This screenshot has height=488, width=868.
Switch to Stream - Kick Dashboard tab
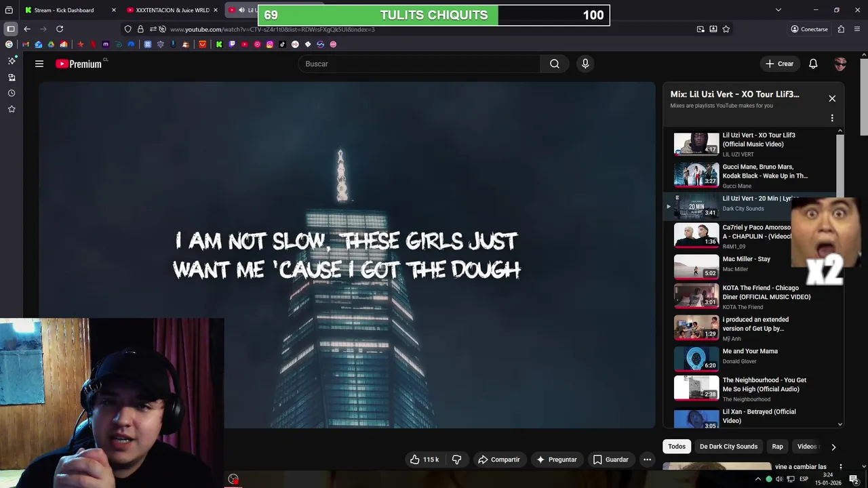(71, 10)
